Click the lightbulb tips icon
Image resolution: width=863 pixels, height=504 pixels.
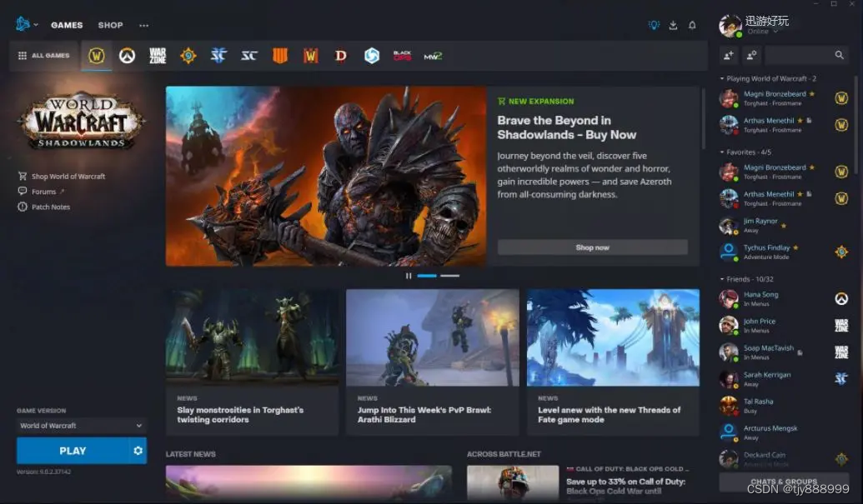point(654,25)
